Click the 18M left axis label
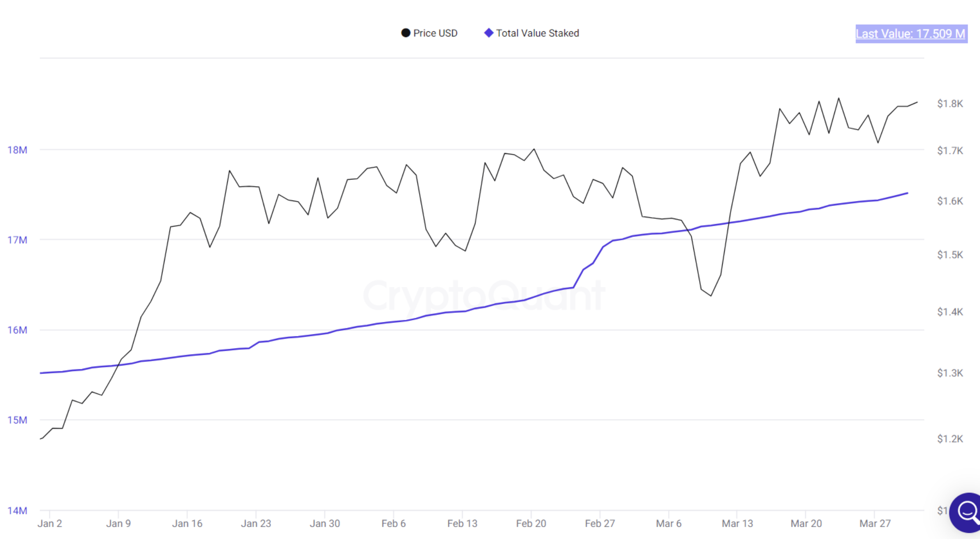The width and height of the screenshot is (980, 544). pyautogui.click(x=17, y=150)
